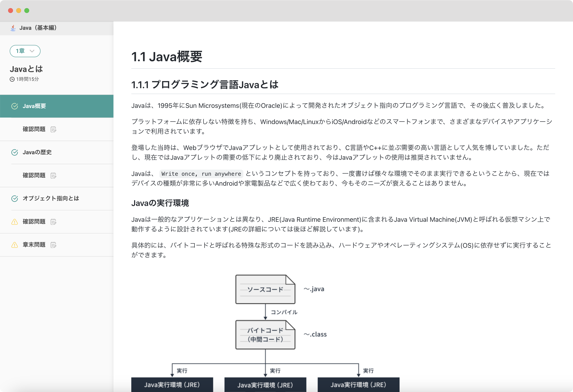
Task: Click the quiz notepad icon under Java概要
Action: [53, 129]
